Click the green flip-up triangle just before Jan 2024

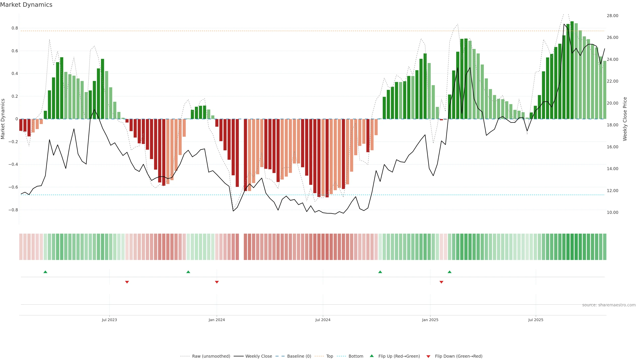pyautogui.click(x=188, y=272)
